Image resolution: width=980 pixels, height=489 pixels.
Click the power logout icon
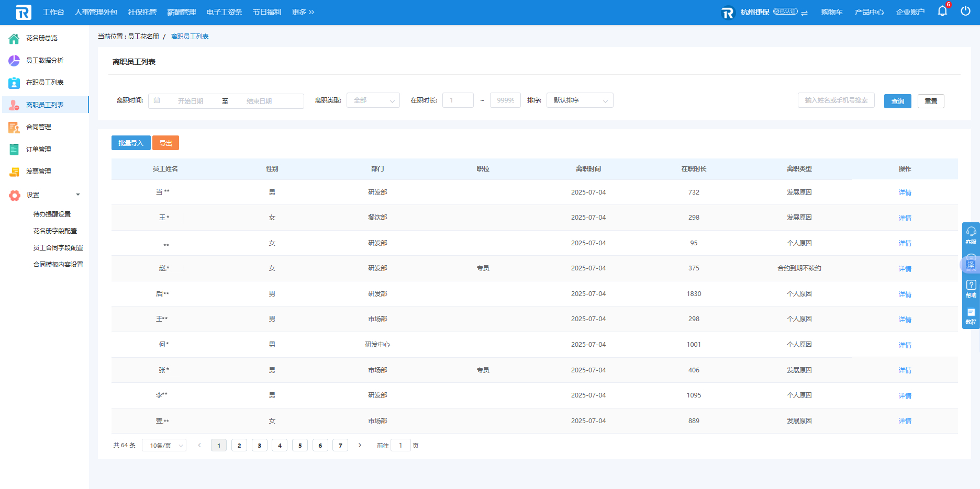click(965, 12)
